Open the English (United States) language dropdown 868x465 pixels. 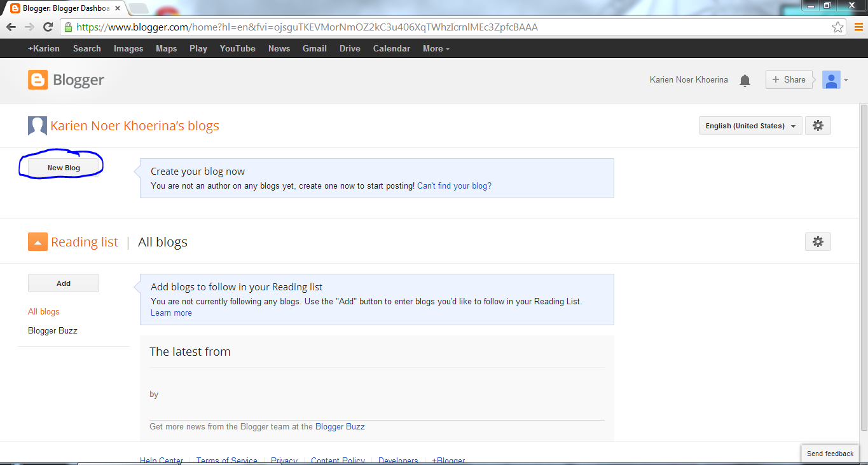(x=750, y=125)
